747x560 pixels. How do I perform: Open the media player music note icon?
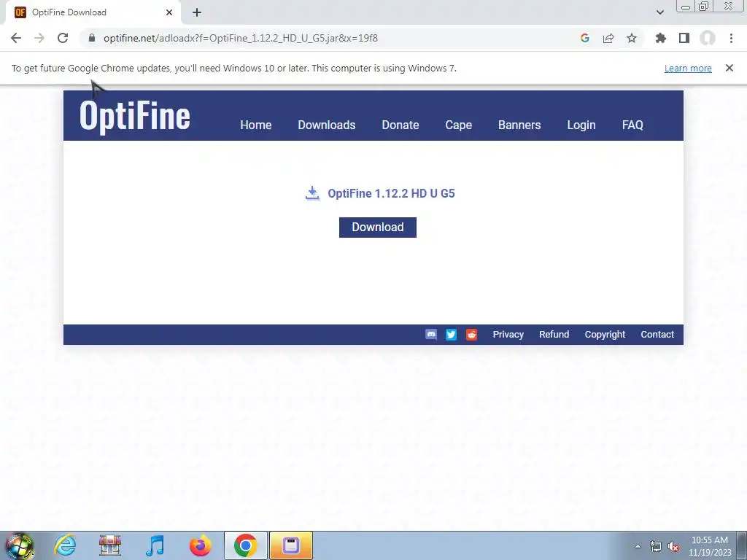point(155,545)
